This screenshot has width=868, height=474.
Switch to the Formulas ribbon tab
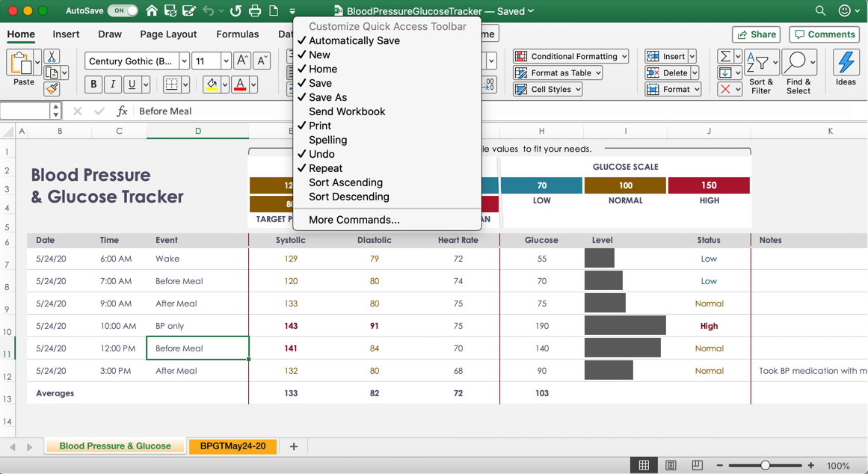(238, 34)
